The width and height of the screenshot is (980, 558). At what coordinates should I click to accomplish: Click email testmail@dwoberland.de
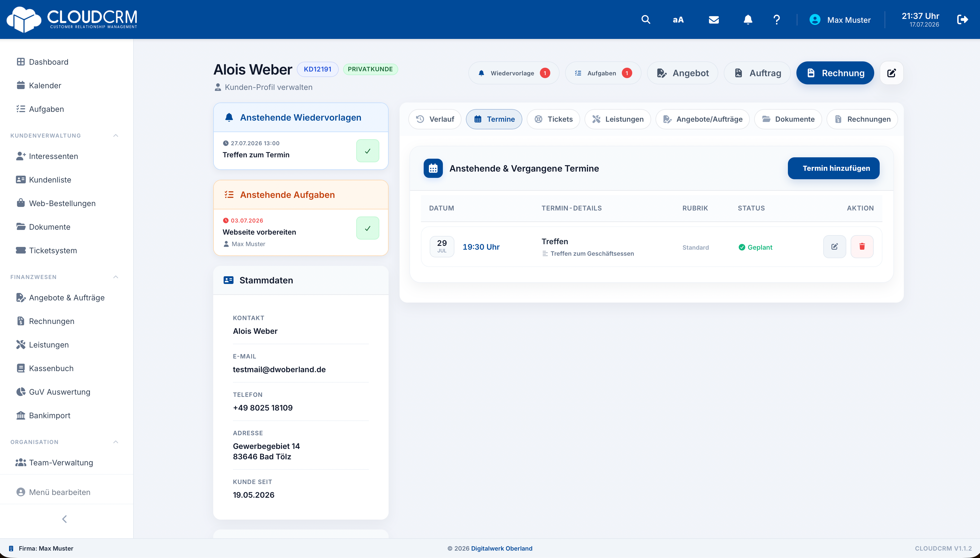click(x=279, y=369)
